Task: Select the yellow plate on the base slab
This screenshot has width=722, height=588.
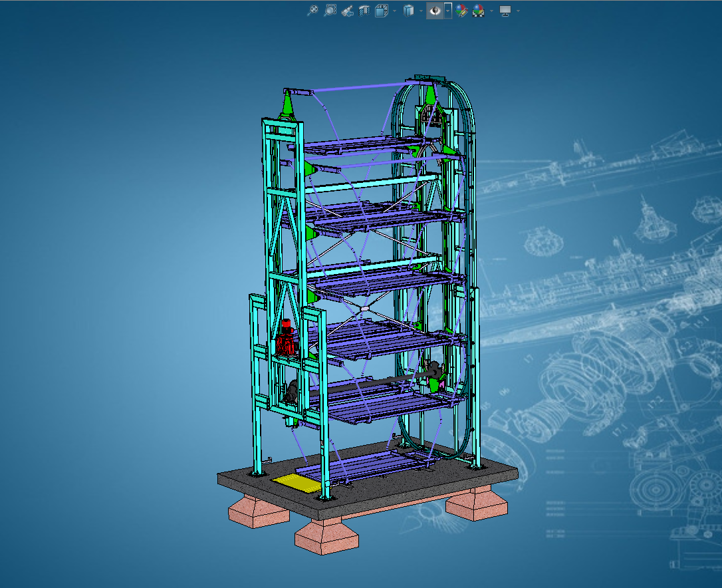Action: click(297, 483)
